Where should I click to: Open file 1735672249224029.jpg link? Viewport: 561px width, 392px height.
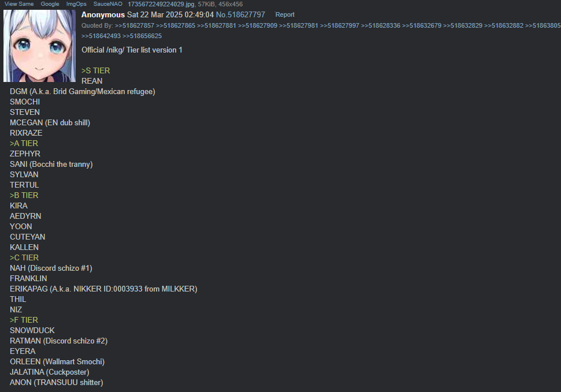161,4
